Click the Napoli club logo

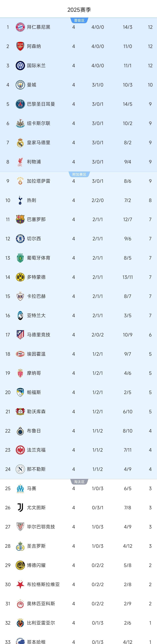click(20, 469)
